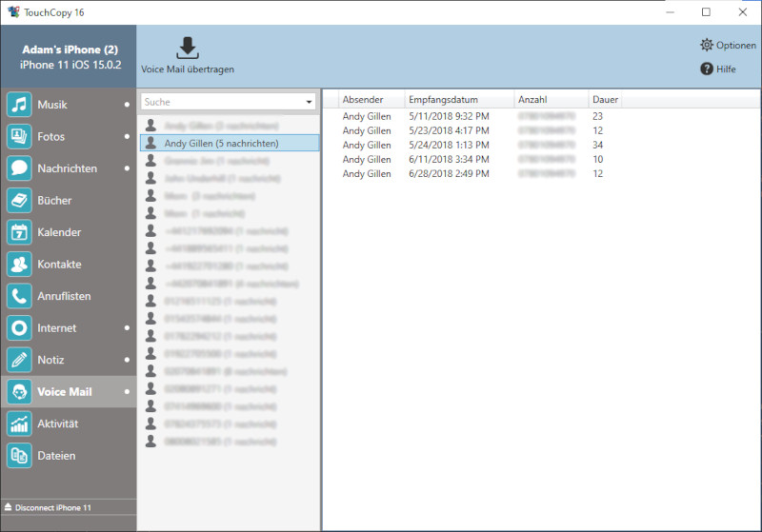
Task: Open the Dateien files icon
Action: tap(19, 456)
